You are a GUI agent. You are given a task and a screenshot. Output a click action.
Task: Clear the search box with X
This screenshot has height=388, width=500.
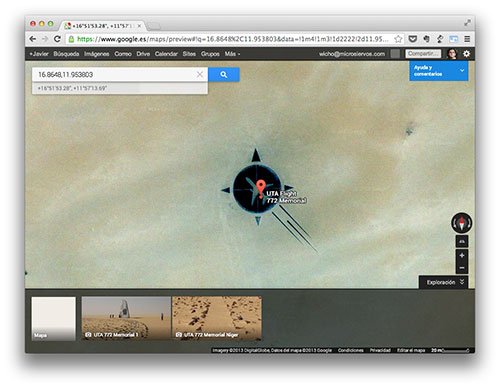point(200,74)
